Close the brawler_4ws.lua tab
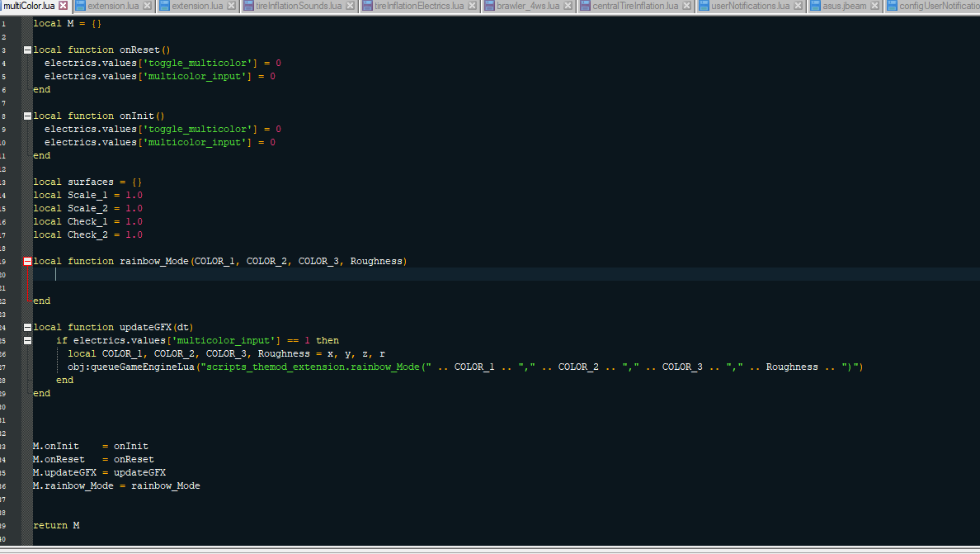Screen dimensions: 980x554 pyautogui.click(x=568, y=6)
